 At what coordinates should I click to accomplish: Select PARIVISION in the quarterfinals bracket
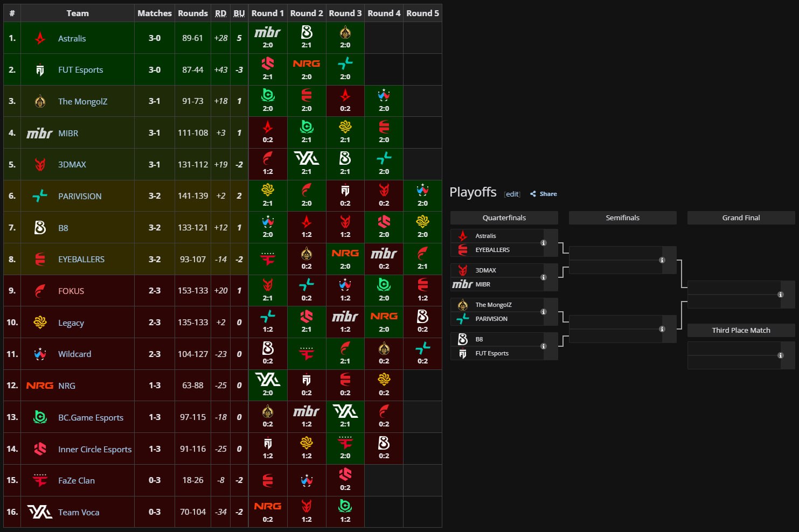[x=491, y=319]
